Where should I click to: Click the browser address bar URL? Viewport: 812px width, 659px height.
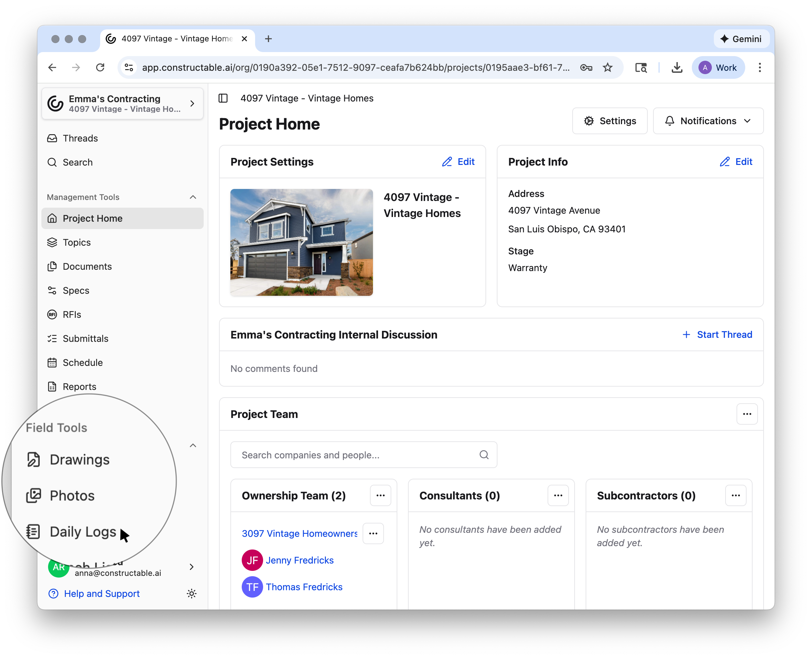tap(356, 67)
